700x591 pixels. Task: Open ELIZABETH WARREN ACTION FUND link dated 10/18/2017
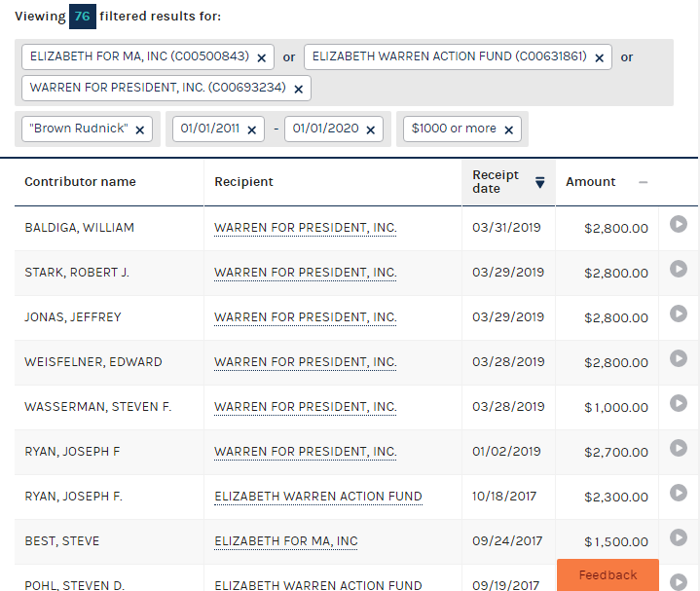click(x=318, y=497)
